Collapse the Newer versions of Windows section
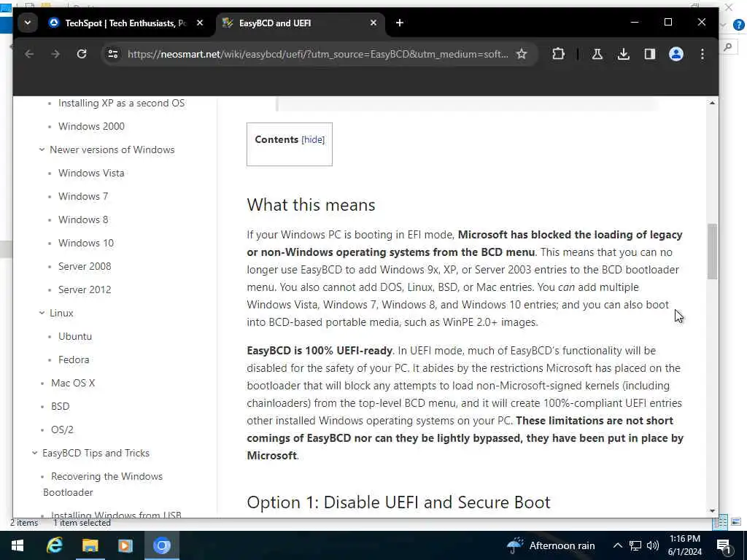This screenshot has width=747, height=560. coord(42,149)
